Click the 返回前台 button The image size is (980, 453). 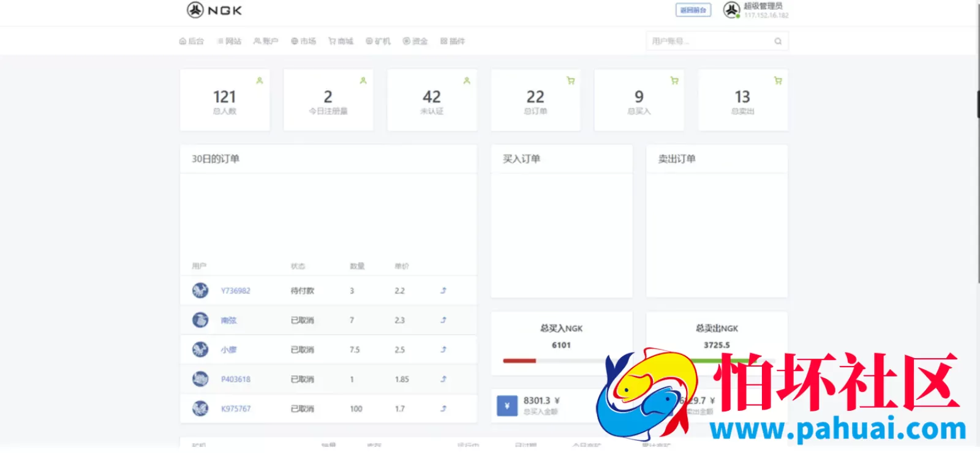(693, 10)
